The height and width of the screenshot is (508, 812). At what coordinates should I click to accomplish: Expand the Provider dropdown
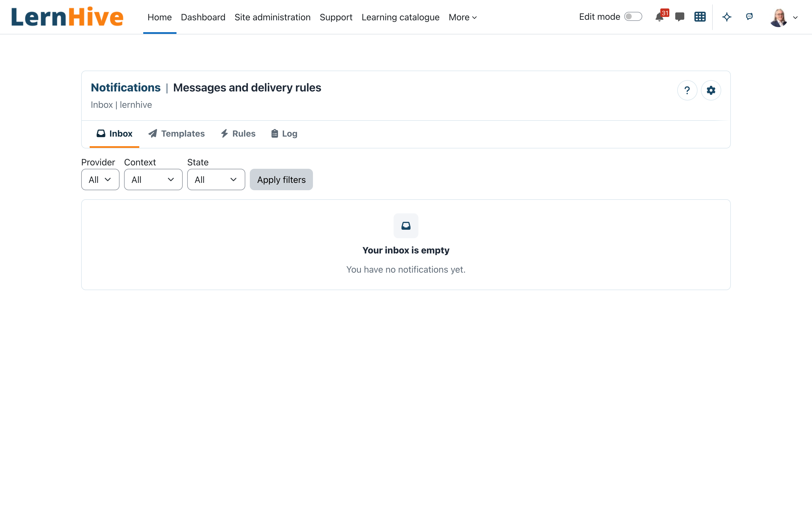(100, 179)
